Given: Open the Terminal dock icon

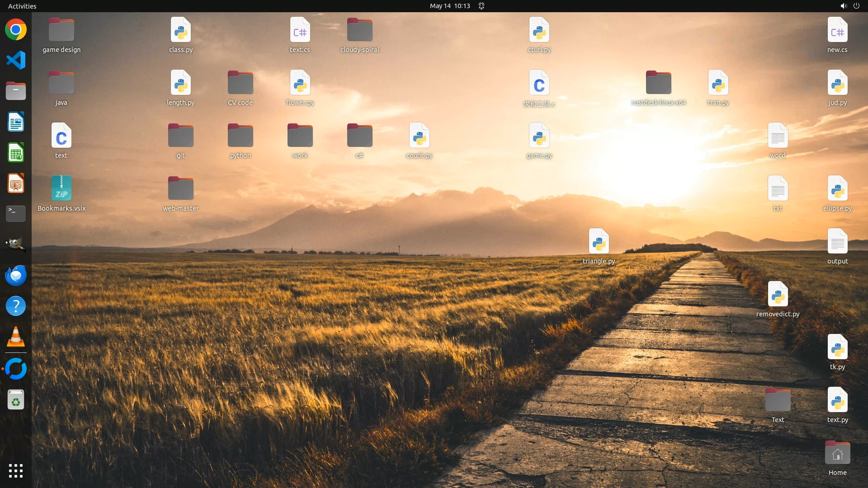Looking at the screenshot, I should pos(16,214).
